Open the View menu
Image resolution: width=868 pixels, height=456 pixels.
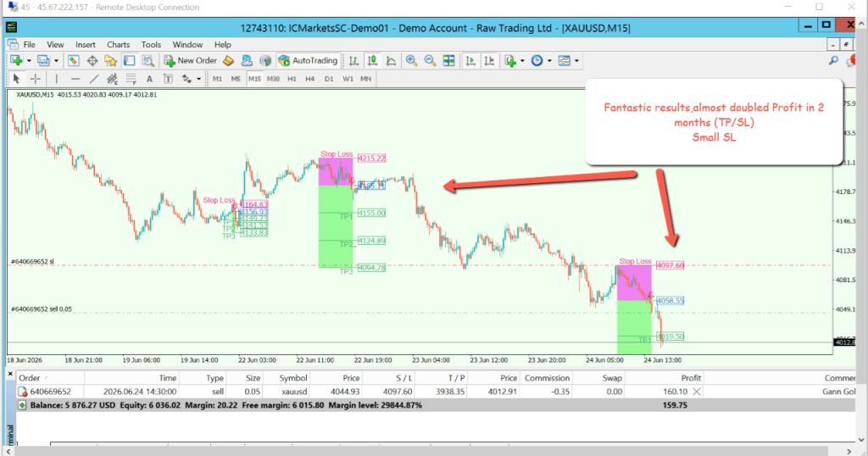(55, 45)
